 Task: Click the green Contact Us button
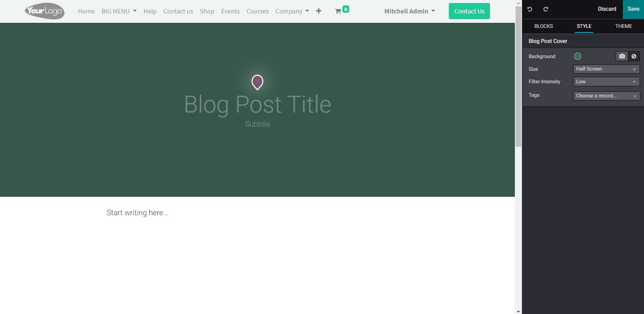coord(469,11)
